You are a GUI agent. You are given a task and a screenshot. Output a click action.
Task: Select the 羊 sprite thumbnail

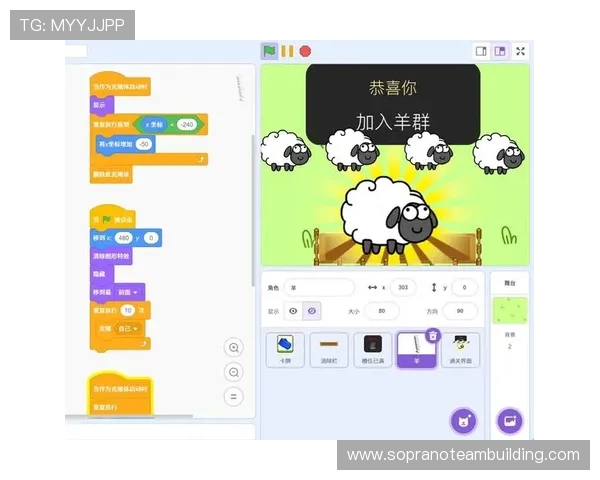416,350
